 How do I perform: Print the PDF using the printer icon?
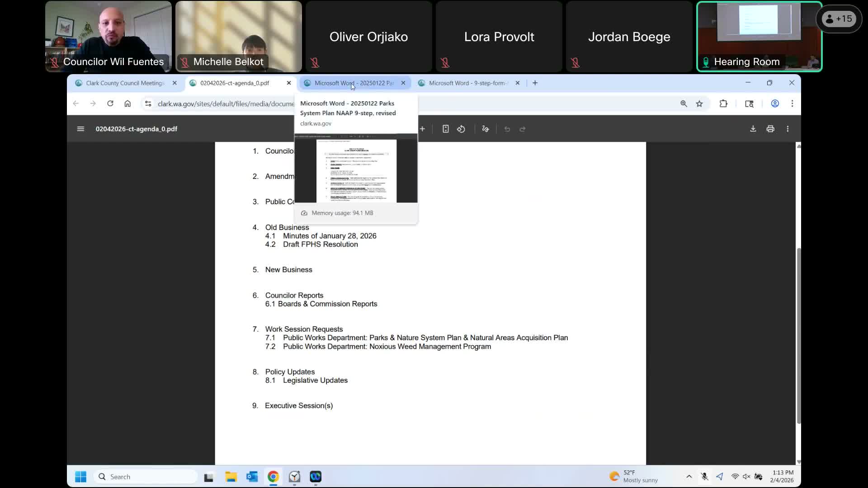coord(770,129)
